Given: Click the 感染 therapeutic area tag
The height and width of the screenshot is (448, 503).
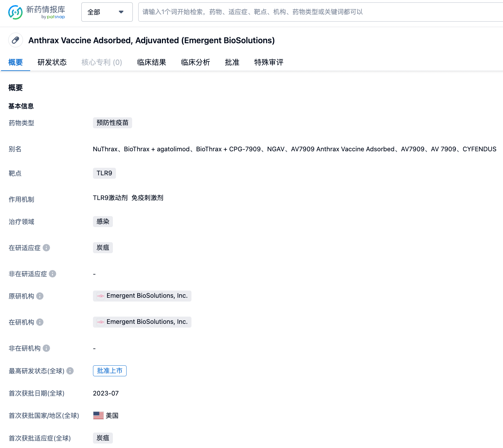Looking at the screenshot, I should [103, 222].
